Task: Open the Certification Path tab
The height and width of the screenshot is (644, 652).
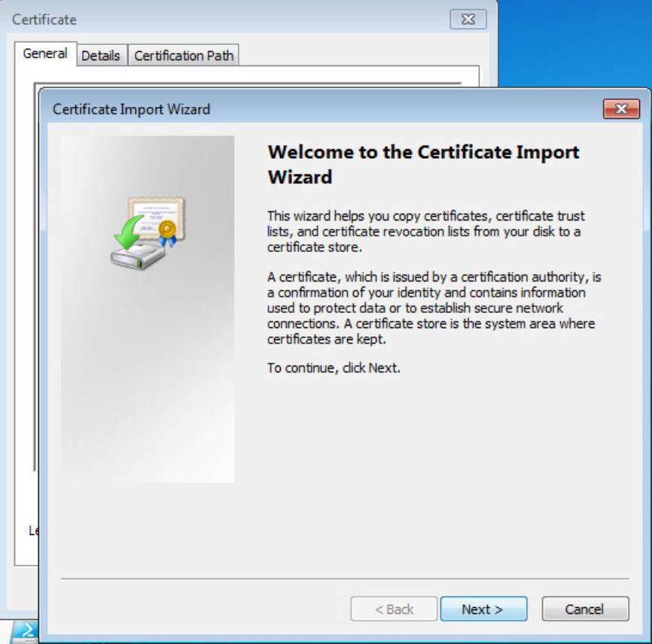Action: 183,55
